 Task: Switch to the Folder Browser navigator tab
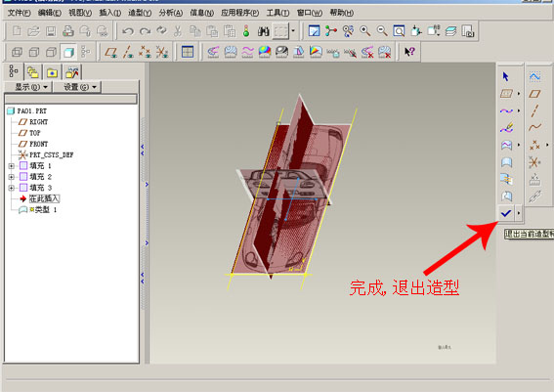pos(33,72)
